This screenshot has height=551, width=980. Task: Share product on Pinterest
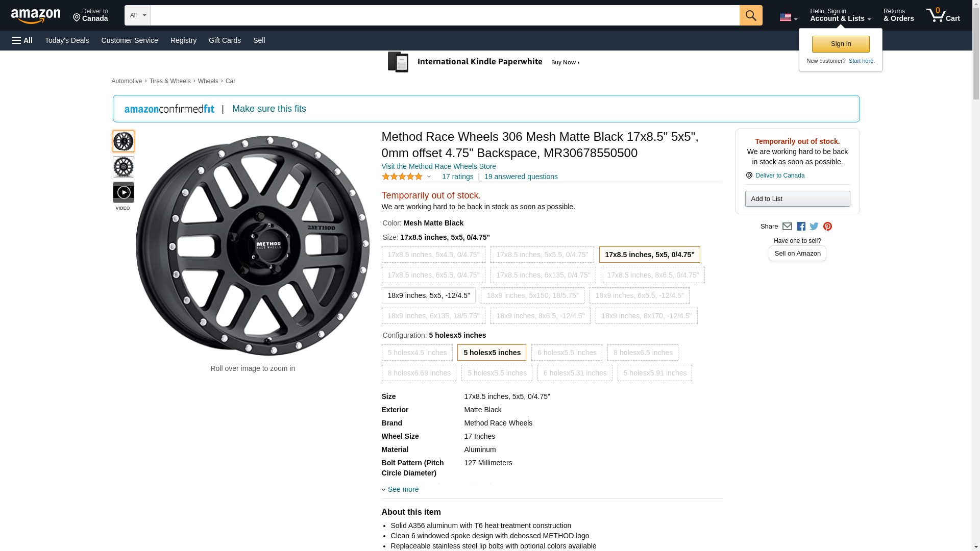click(827, 227)
